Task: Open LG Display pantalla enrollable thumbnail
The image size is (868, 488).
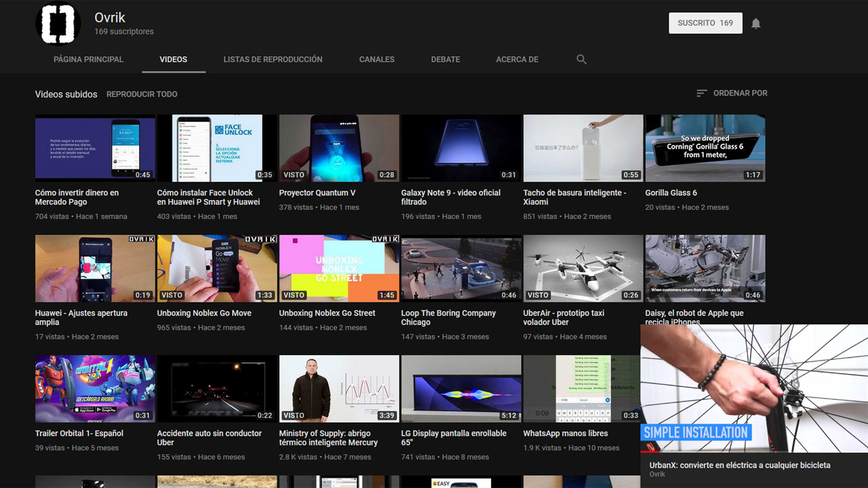Action: (x=461, y=388)
